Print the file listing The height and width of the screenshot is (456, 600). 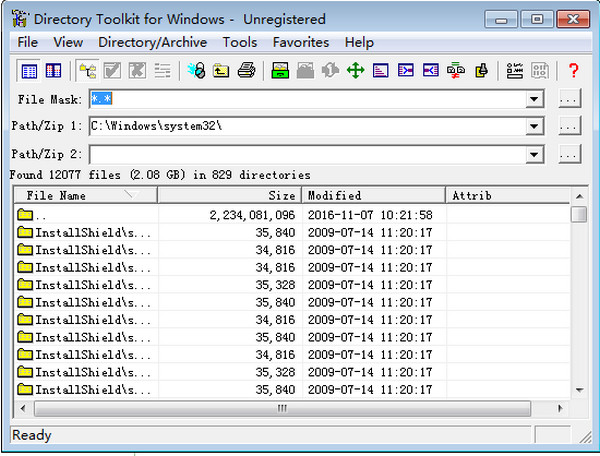click(246, 71)
